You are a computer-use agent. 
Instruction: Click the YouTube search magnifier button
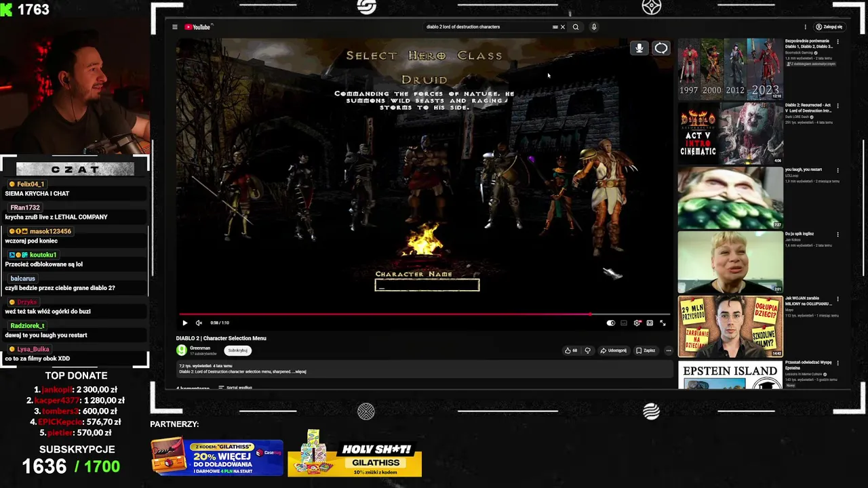(x=576, y=27)
